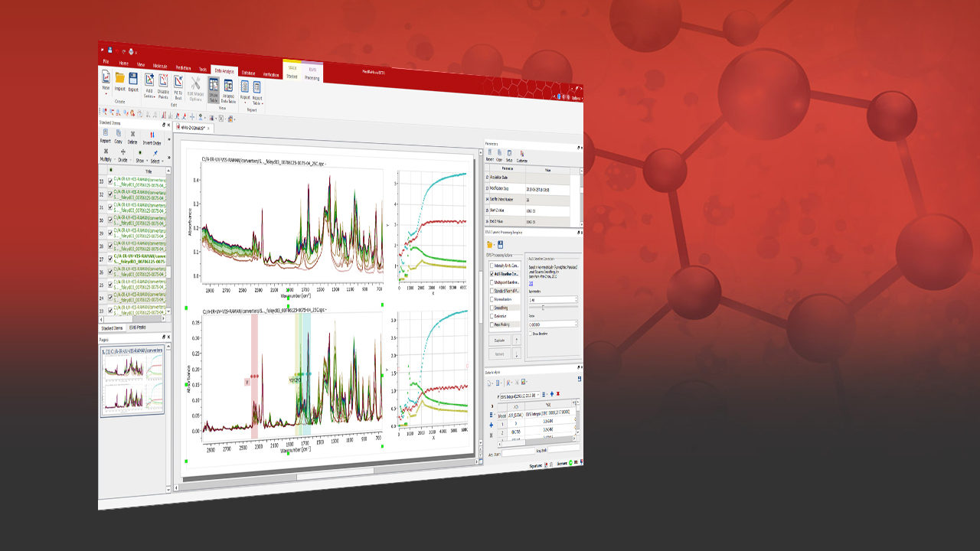
Task: Open the Add Series dropdown arrow
Action: click(155, 96)
